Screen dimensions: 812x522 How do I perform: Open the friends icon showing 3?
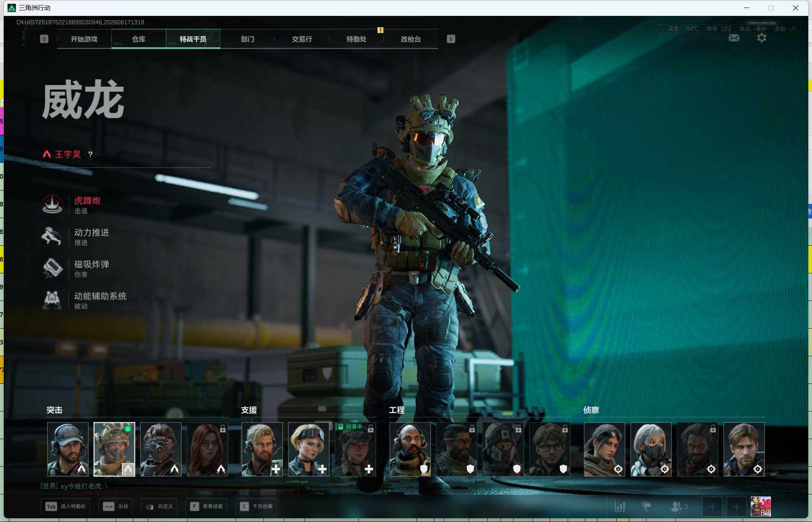click(679, 507)
